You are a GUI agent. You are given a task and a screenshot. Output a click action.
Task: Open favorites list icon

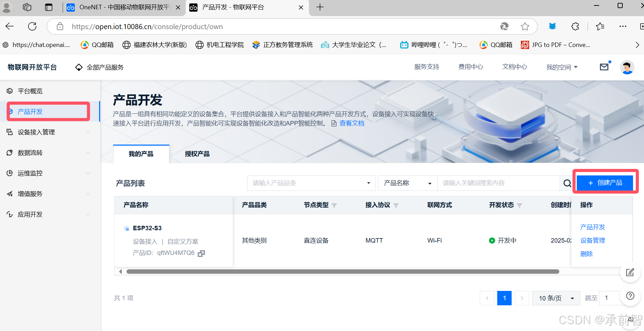click(x=600, y=26)
